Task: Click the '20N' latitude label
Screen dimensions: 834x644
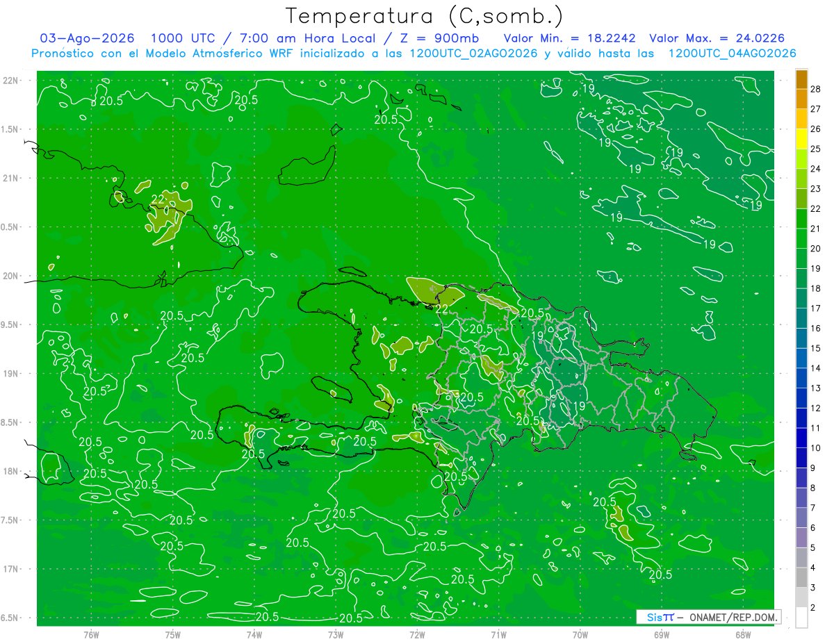Action: [10, 276]
